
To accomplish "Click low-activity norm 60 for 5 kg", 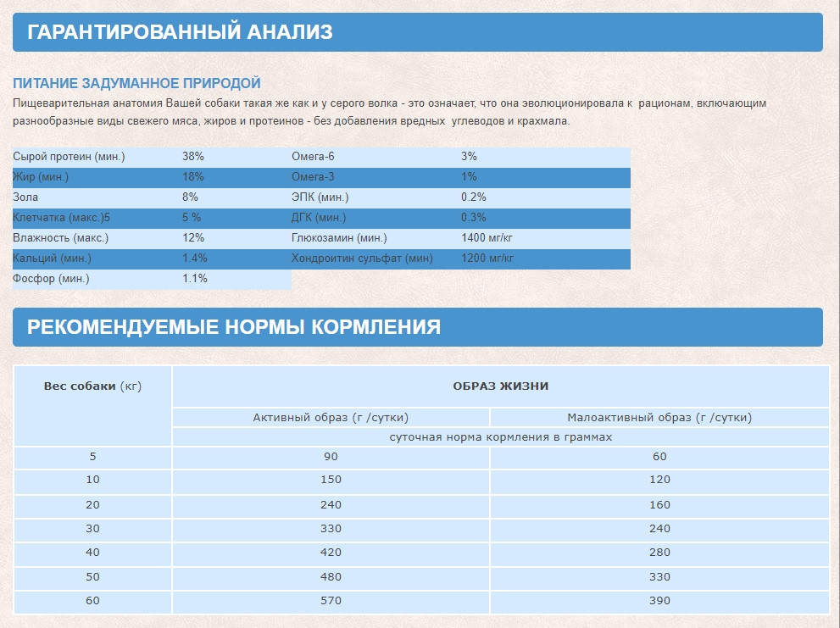I will coord(659,457).
